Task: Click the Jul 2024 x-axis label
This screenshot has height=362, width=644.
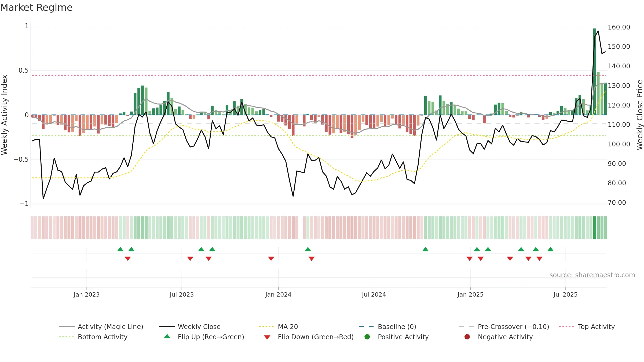Action: point(374,295)
